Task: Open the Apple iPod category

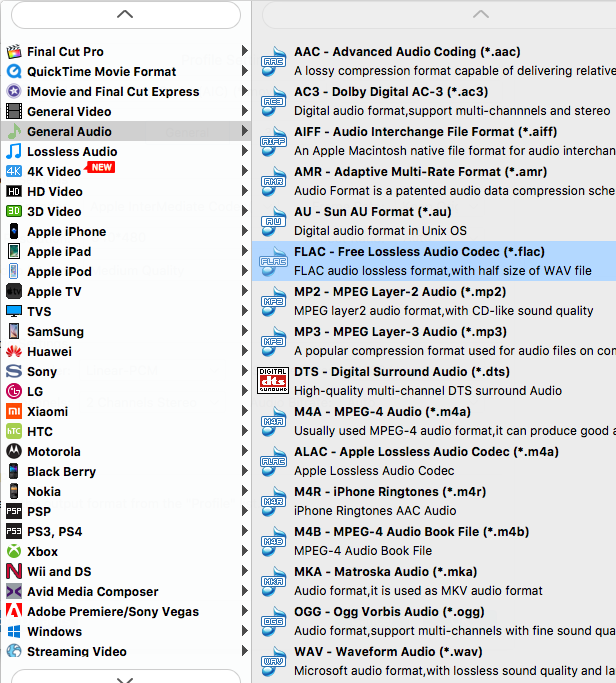Action: pyautogui.click(x=126, y=271)
